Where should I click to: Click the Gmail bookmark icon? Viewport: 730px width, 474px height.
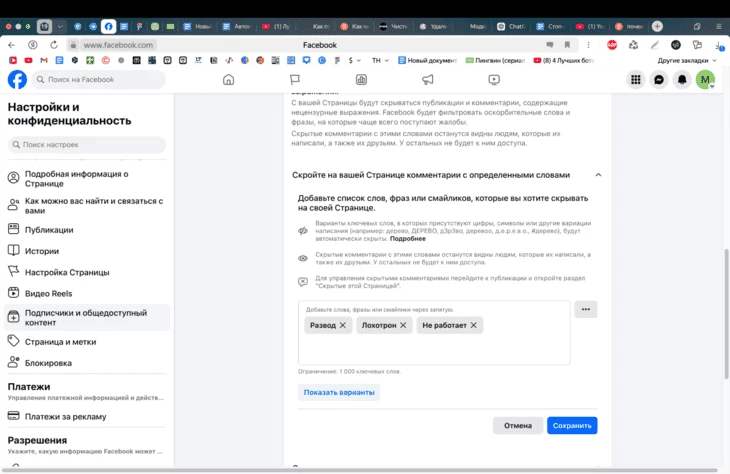point(44,61)
